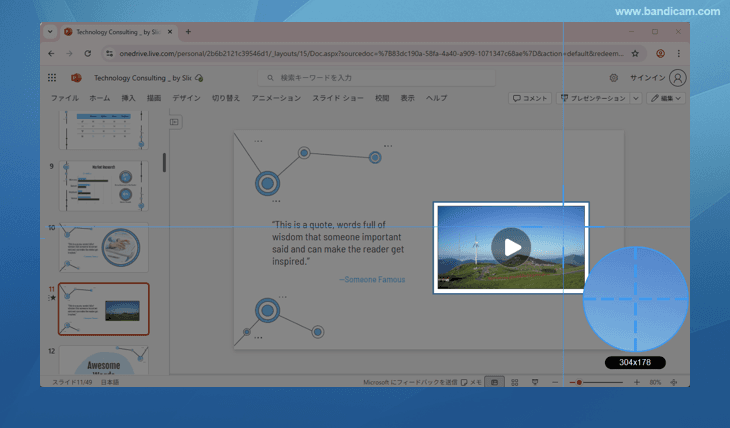
Task: Zoom in with the plus icon
Action: [636, 382]
